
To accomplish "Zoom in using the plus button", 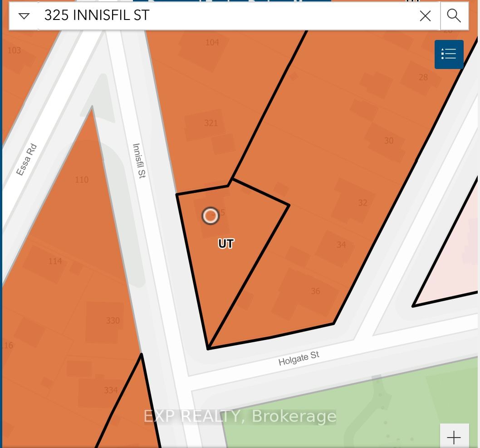I will coord(454,437).
